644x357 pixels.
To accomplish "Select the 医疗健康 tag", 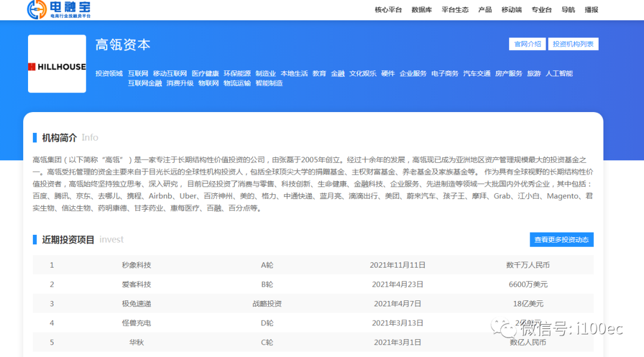I will click(x=205, y=73).
